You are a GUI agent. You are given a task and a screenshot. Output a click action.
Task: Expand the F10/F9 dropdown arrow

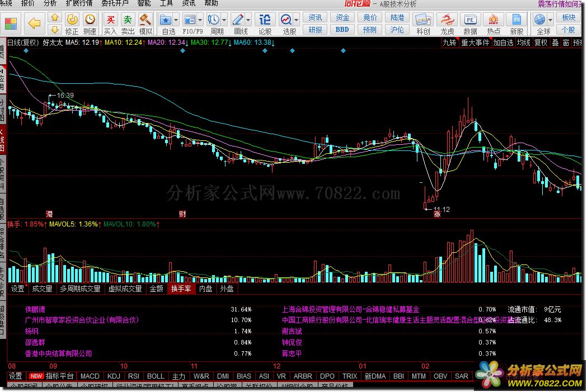tap(200, 20)
